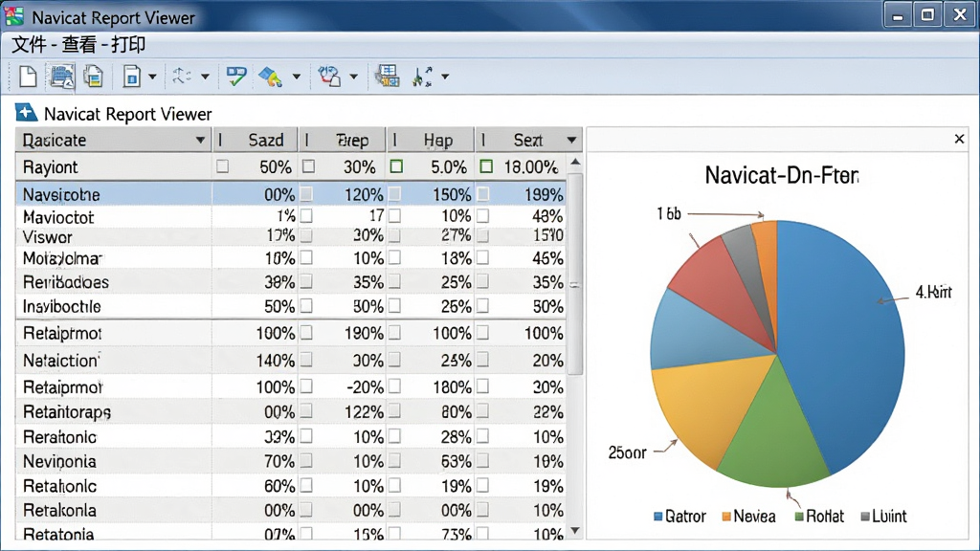Open dropdown arrow next to sort arrows icon
The height and width of the screenshot is (551, 980).
click(x=445, y=77)
